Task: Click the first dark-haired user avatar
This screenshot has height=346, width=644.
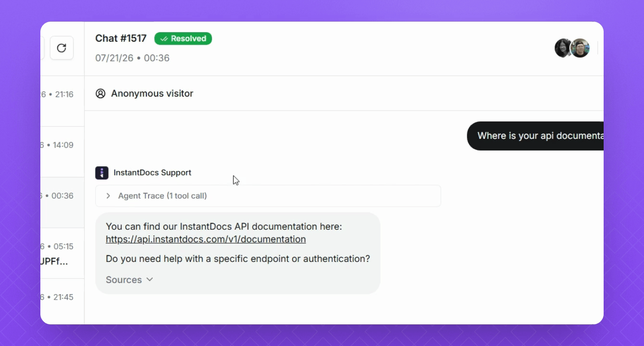Action: click(x=563, y=48)
